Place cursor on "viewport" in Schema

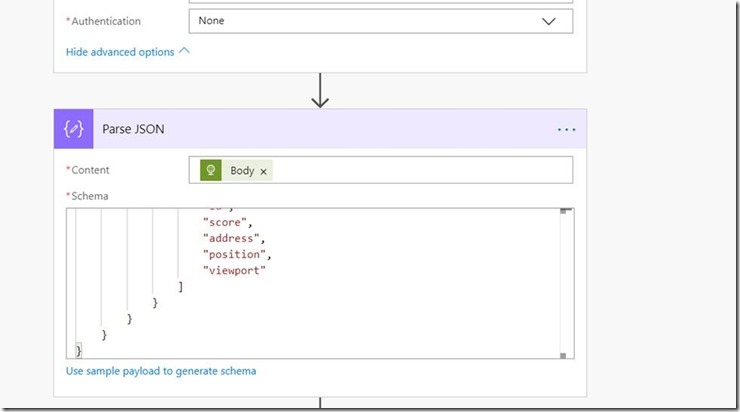(235, 270)
